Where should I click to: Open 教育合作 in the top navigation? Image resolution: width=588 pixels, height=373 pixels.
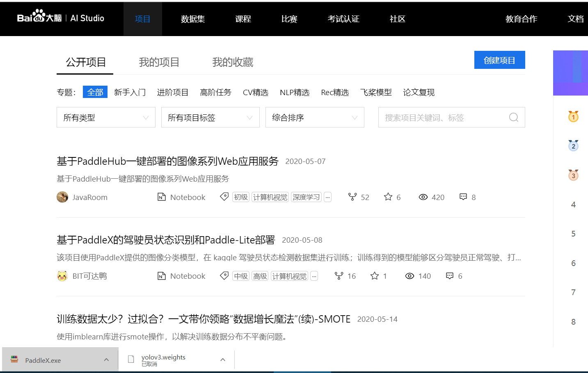[521, 19]
